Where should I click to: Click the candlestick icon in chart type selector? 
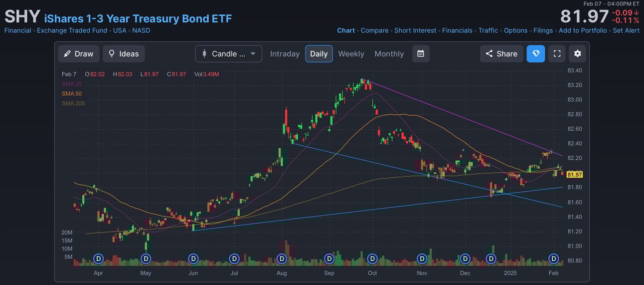click(204, 54)
